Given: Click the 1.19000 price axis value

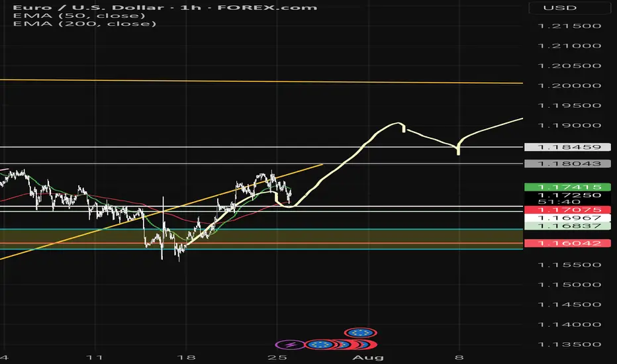Looking at the screenshot, I should [569, 126].
